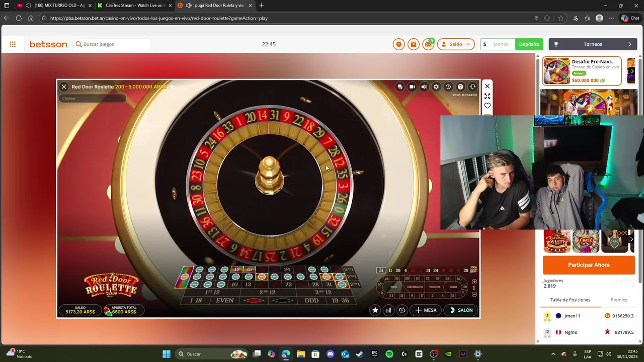Open the mail inbox with 9 badge
This screenshot has width=644, height=362.
[x=428, y=44]
